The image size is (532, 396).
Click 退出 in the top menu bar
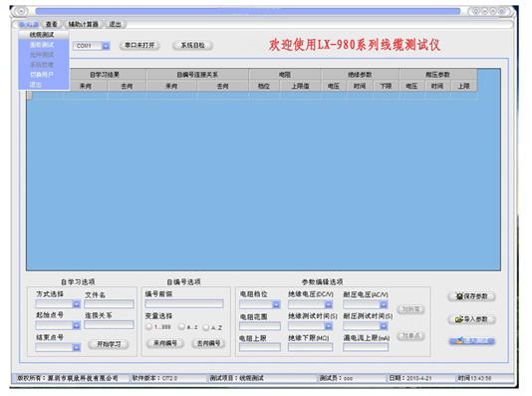click(115, 25)
